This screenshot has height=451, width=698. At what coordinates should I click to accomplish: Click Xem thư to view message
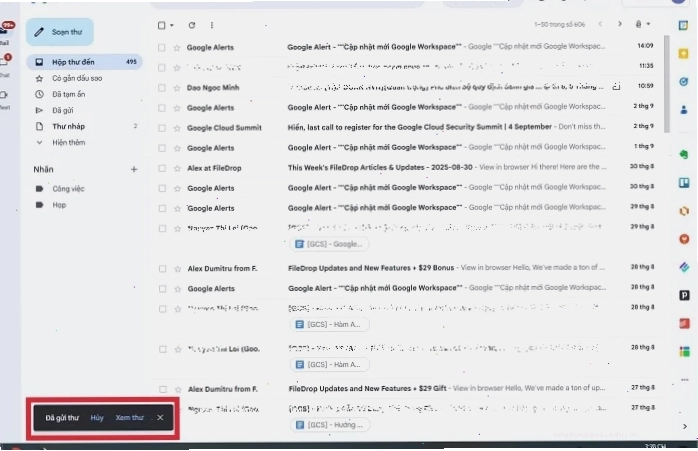pyautogui.click(x=130, y=418)
